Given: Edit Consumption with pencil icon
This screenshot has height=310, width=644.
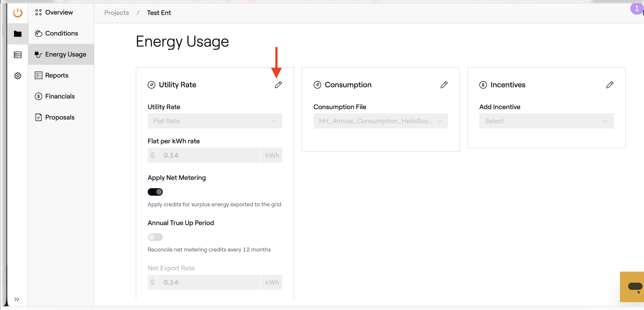Looking at the screenshot, I should pyautogui.click(x=444, y=85).
